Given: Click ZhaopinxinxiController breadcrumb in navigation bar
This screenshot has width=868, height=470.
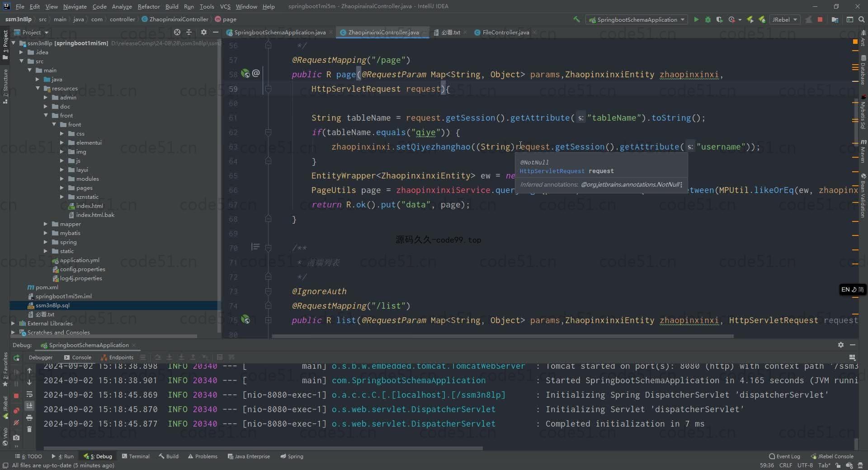Looking at the screenshot, I should click(175, 19).
